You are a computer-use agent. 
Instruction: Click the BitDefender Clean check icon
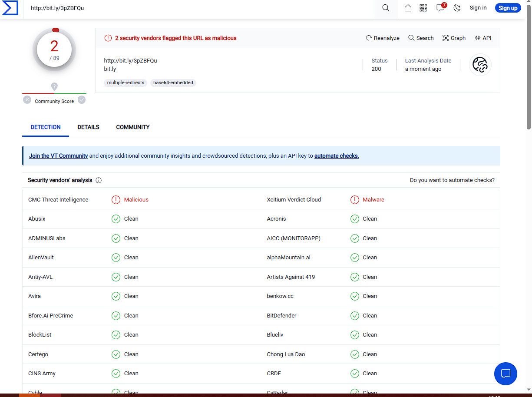coord(355,316)
